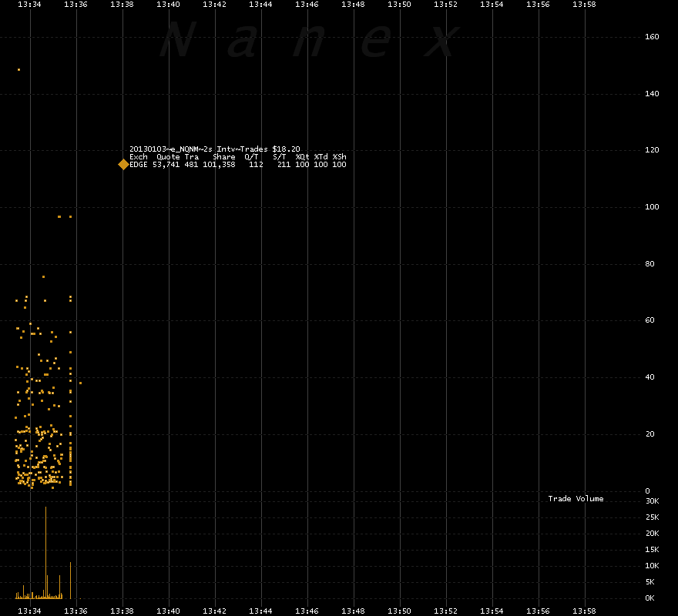Click the '40' price axis label
The width and height of the screenshot is (678, 616).
pyautogui.click(x=649, y=377)
